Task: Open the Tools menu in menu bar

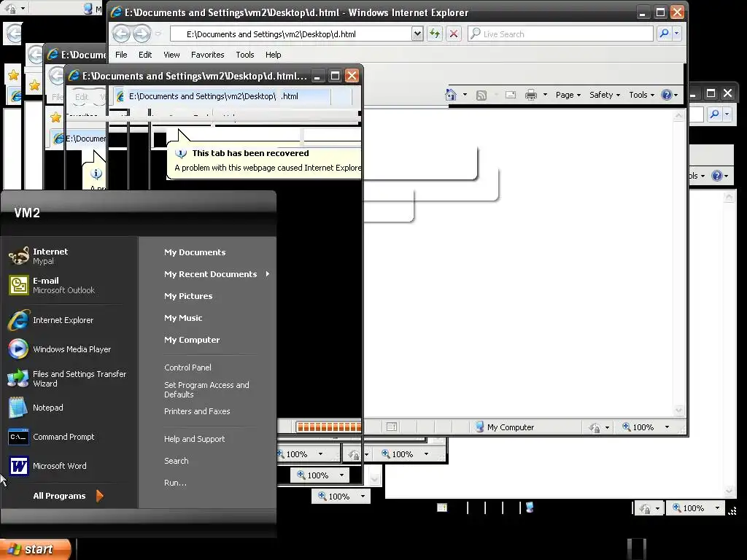Action: (245, 55)
